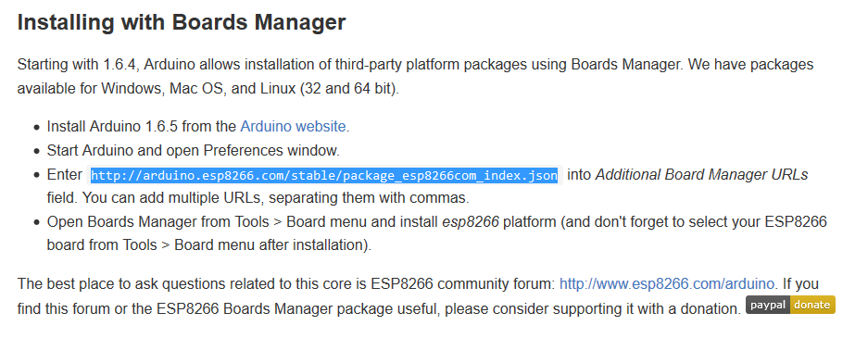Screen dimensions: 868x338
Task: Click the dark paypal half of the badge
Action: (x=767, y=305)
